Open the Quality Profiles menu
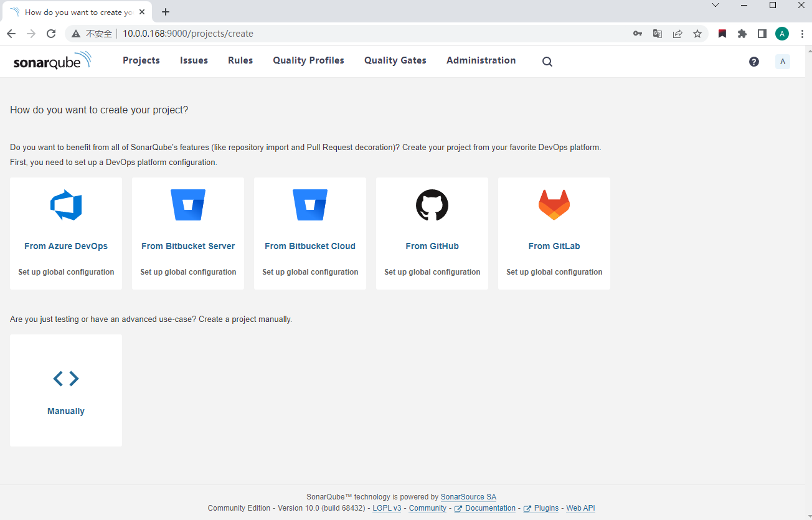Viewport: 812px width, 520px height. tap(309, 60)
